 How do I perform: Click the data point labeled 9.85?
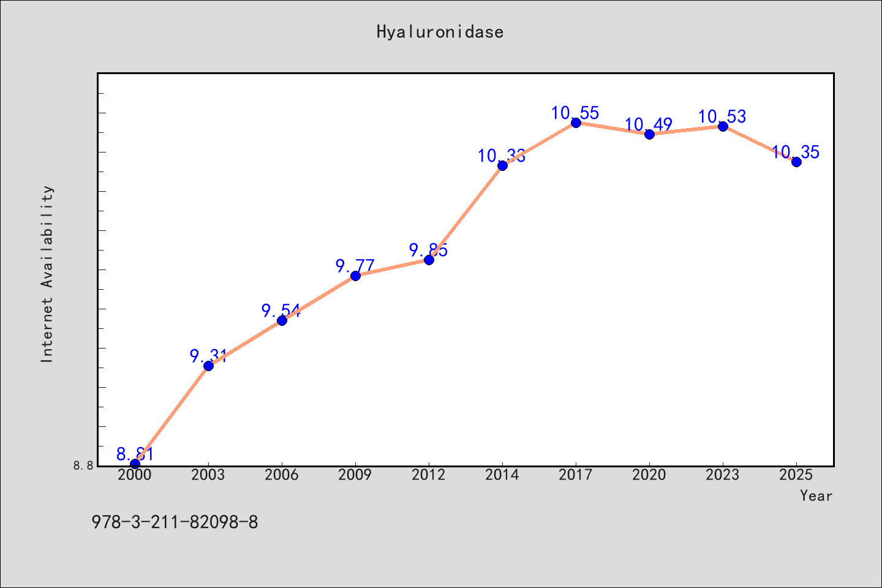[429, 260]
